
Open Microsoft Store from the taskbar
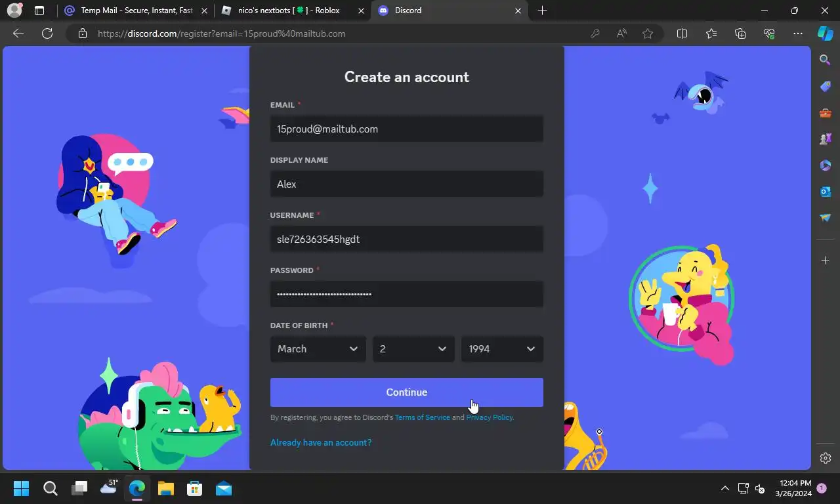tap(194, 488)
